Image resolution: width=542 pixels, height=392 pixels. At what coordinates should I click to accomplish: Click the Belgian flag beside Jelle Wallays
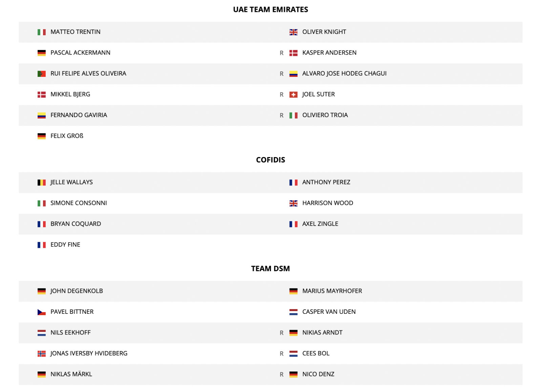41,182
